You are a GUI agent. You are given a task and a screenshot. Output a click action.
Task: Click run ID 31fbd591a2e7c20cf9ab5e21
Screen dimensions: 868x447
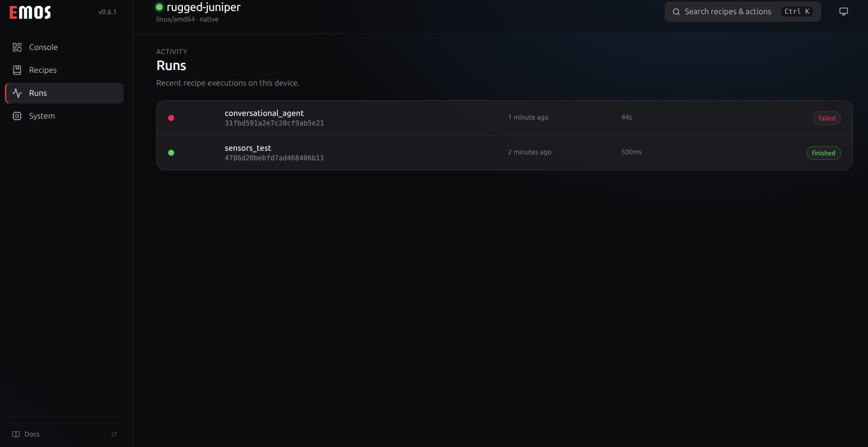[x=274, y=123]
